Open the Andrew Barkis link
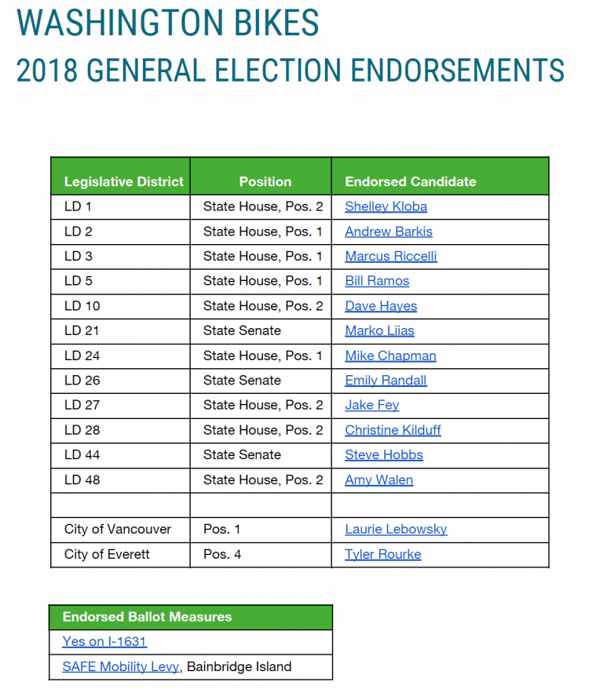 [388, 232]
